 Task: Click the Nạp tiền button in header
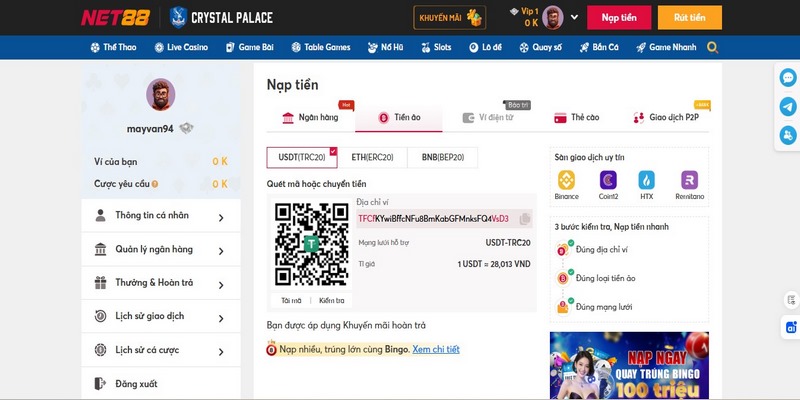619,17
